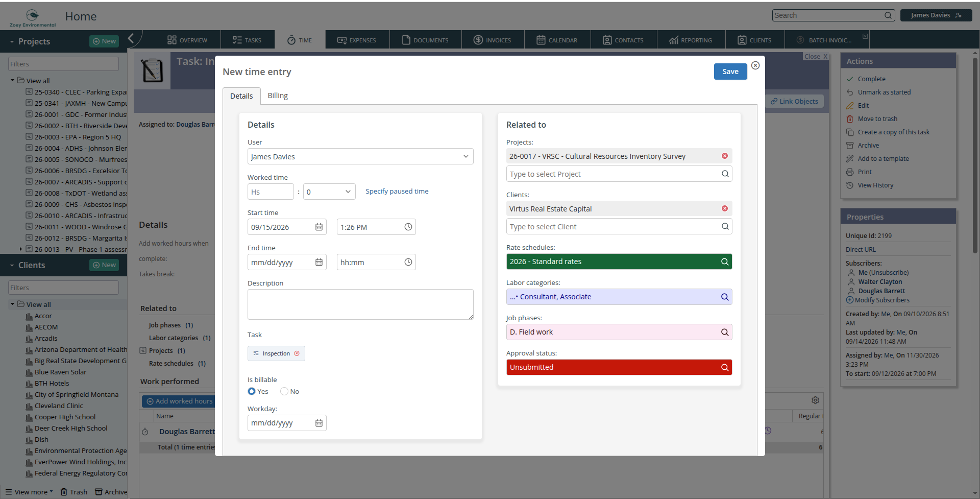Screen dimensions: 980x499
Task: Close the New time entry dialog
Action: coord(755,65)
